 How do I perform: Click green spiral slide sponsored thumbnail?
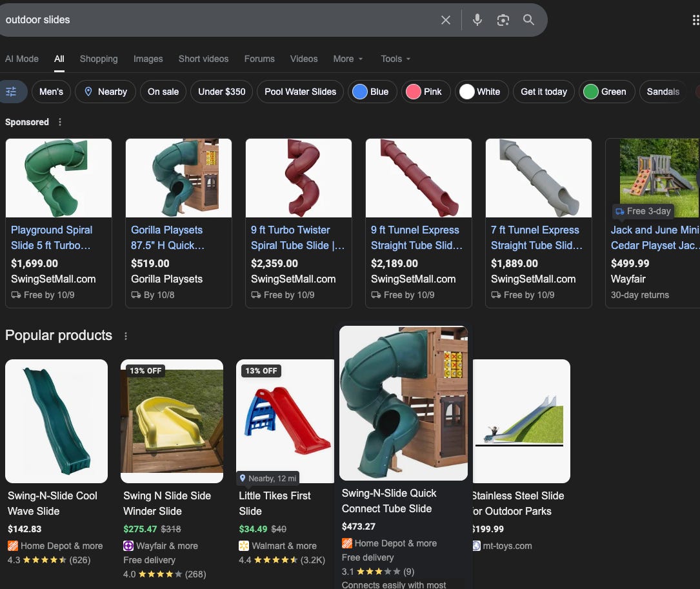(x=59, y=177)
